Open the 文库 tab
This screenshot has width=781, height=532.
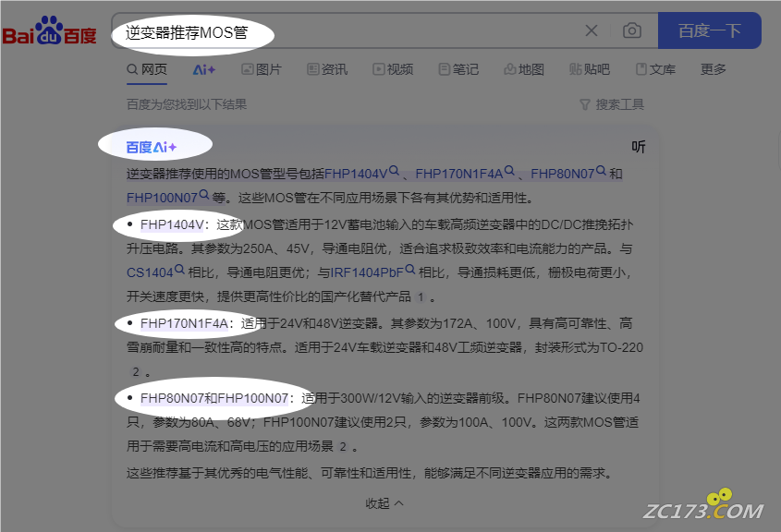655,69
